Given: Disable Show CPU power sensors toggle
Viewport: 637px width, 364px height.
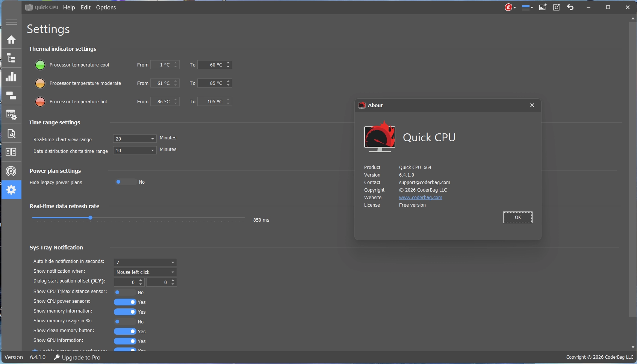Looking at the screenshot, I should point(125,302).
